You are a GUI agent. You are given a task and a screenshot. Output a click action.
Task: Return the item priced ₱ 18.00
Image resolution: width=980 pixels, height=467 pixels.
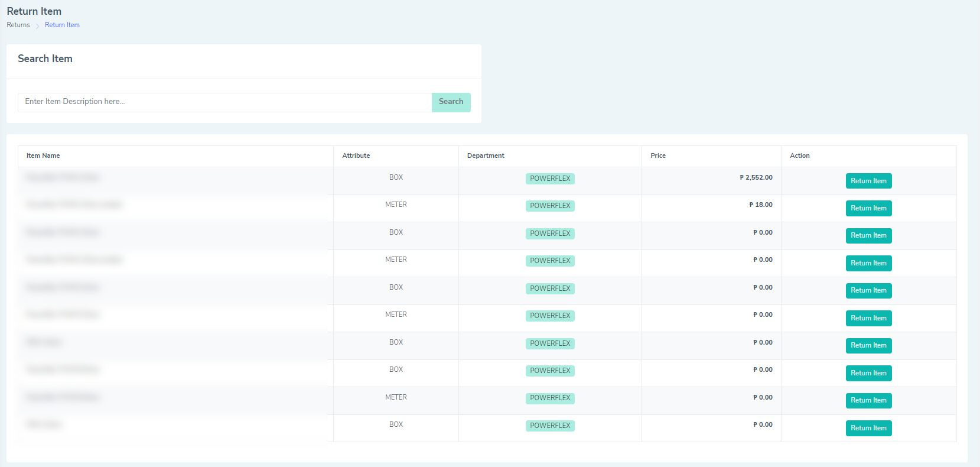pos(868,208)
